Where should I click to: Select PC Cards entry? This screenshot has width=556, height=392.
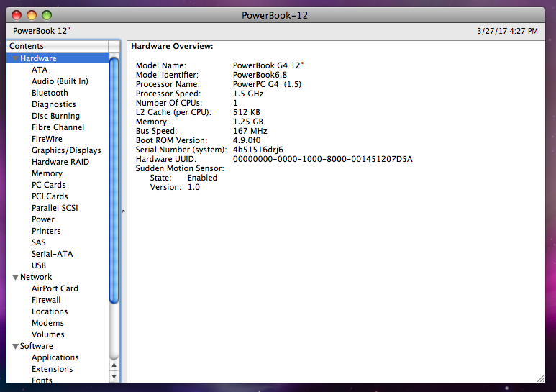click(49, 185)
